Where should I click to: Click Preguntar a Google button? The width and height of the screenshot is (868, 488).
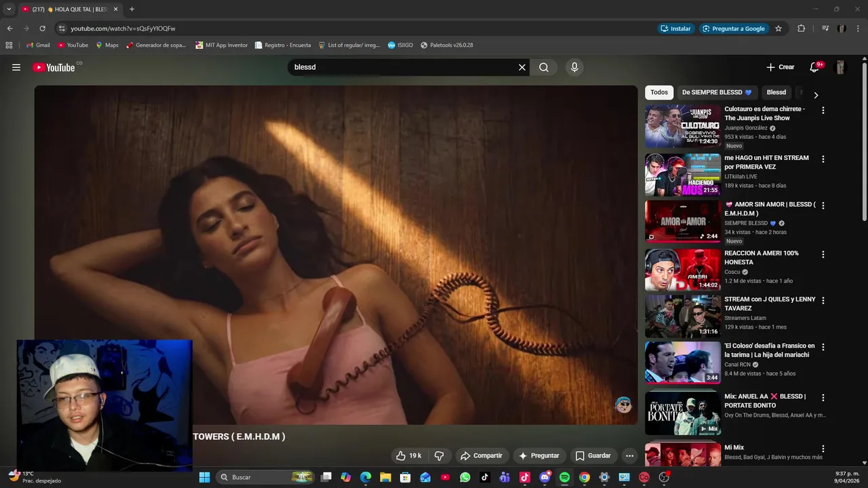pos(734,28)
